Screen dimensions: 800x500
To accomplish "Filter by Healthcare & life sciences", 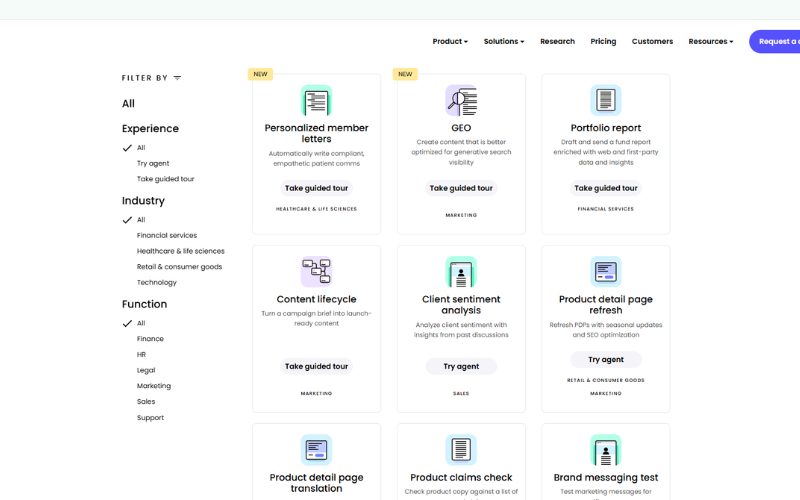I will (x=181, y=251).
